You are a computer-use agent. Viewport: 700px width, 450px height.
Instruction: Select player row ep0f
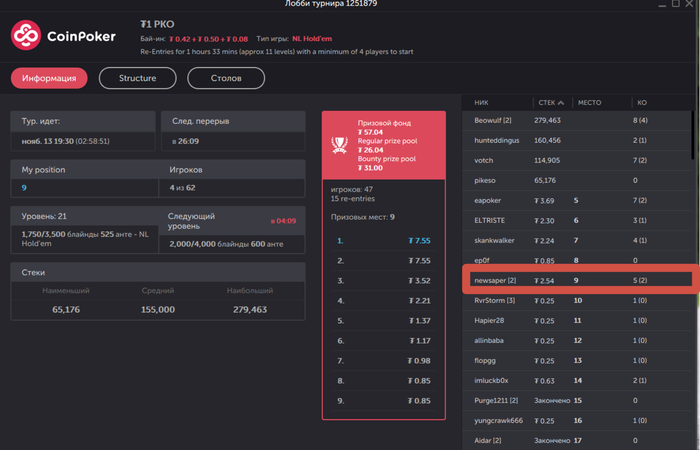[x=577, y=260]
